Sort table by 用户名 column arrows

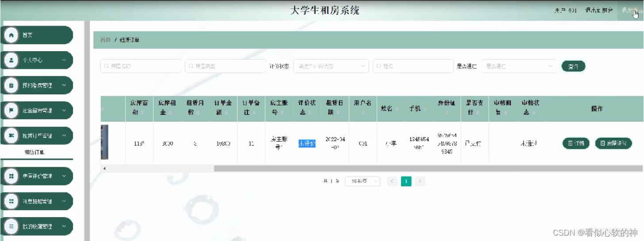(x=362, y=113)
